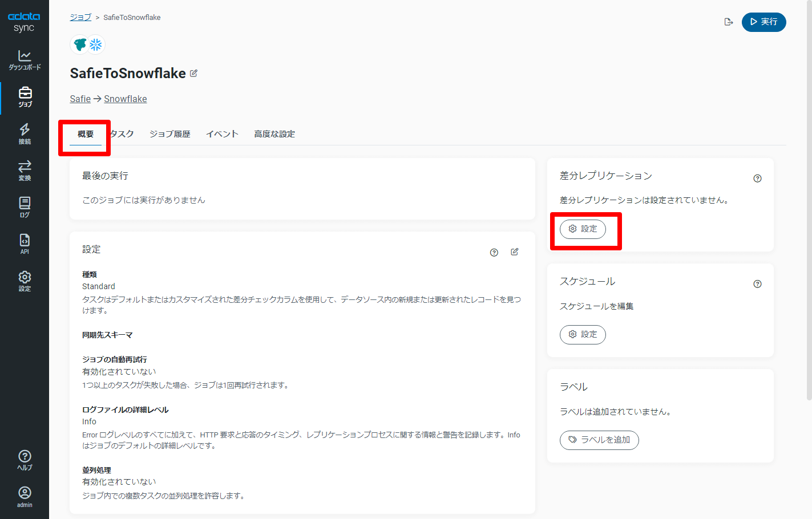812x519 pixels.
Task: Switch to the タスク tab
Action: click(122, 134)
